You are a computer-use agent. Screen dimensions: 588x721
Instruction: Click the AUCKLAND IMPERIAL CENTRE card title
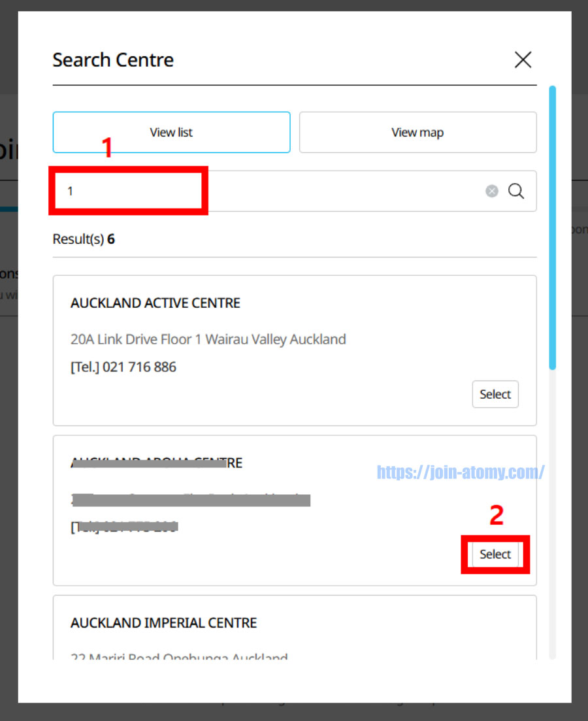pos(163,622)
